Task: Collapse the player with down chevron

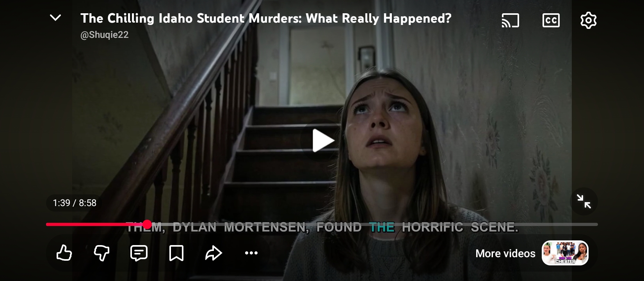Action: click(x=55, y=18)
